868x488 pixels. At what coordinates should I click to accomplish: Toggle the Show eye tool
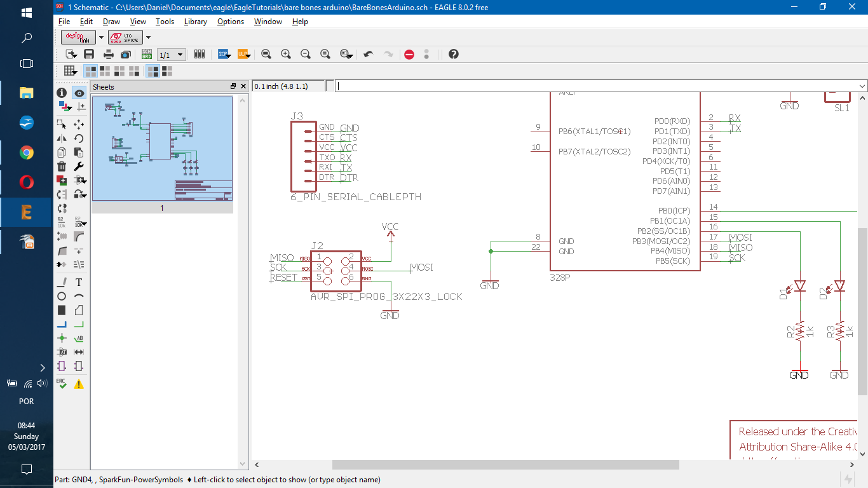(79, 93)
